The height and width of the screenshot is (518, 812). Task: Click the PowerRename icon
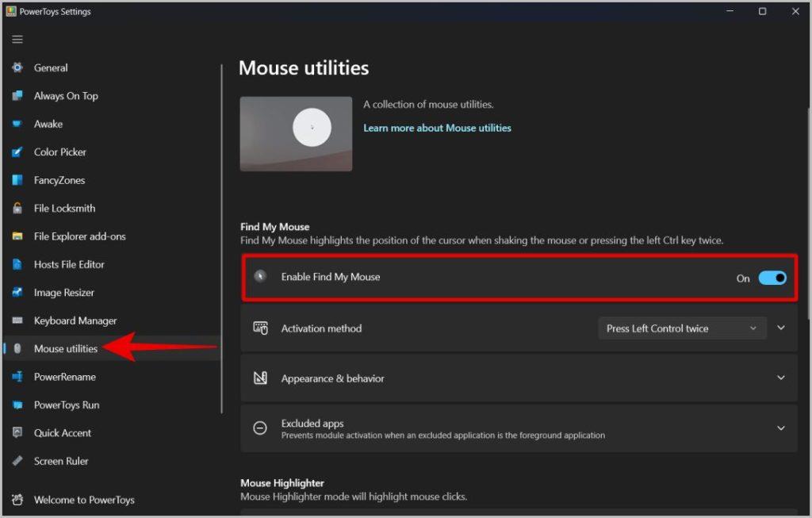[x=17, y=377]
